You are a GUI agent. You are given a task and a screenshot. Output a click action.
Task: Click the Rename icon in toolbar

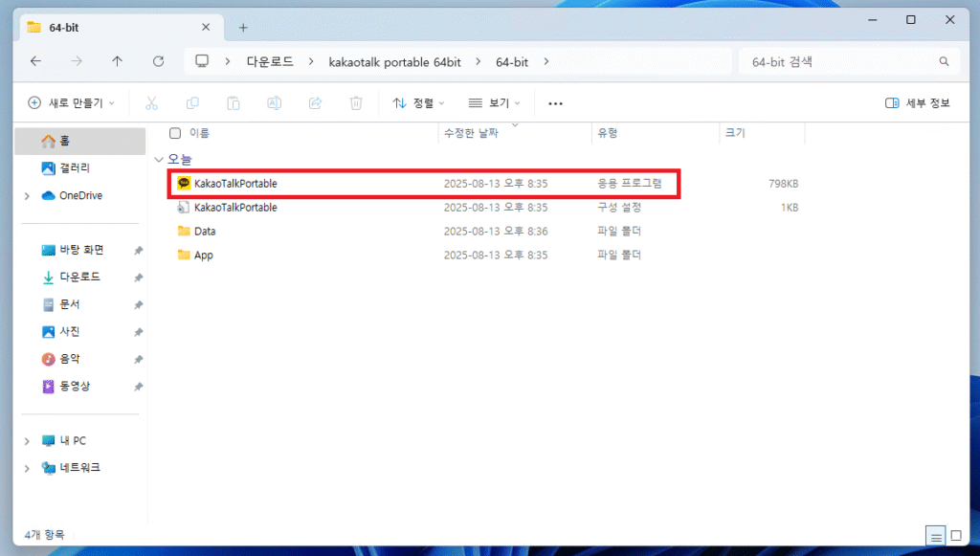coord(275,103)
